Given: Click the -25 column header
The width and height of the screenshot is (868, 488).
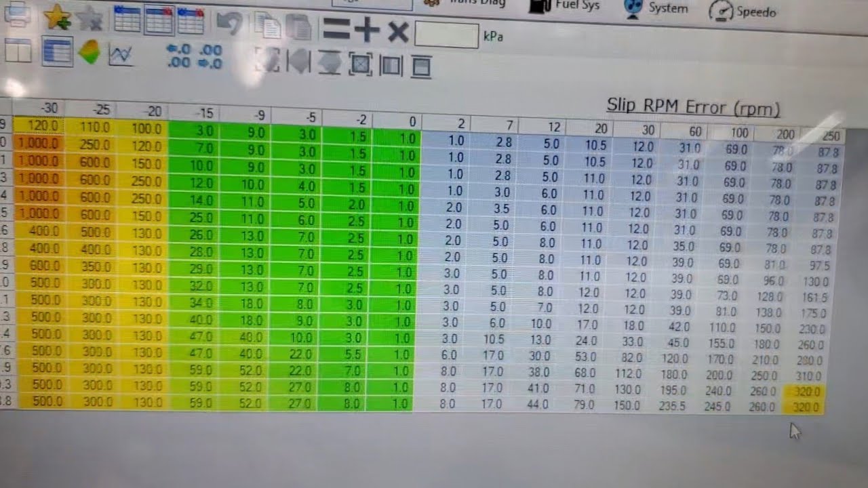Looking at the screenshot, I should click(x=91, y=110).
